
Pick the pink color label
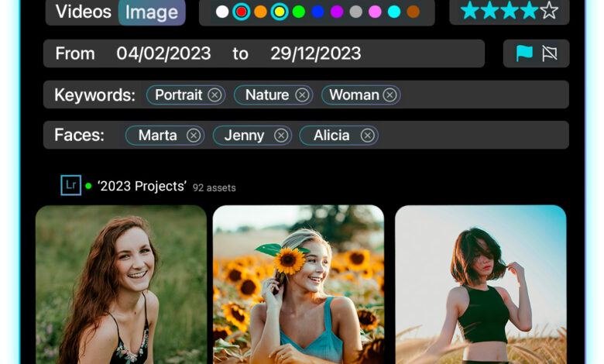[375, 12]
